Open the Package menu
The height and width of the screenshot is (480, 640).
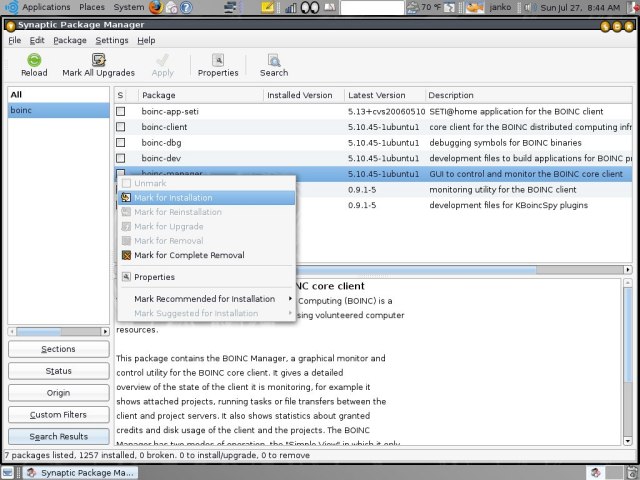tap(70, 40)
